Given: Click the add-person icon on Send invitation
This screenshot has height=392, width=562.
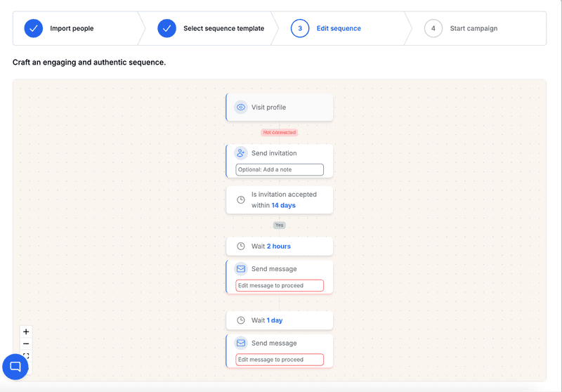Looking at the screenshot, I should (241, 153).
